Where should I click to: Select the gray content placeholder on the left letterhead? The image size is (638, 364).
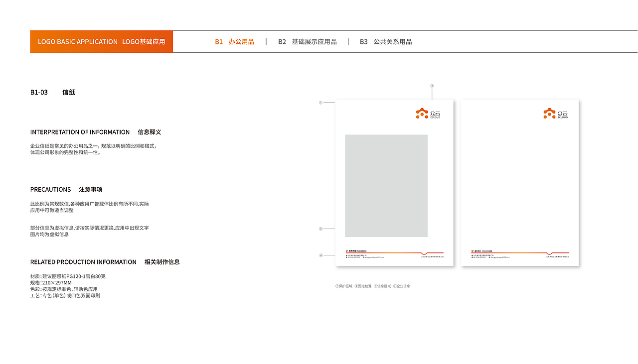point(386,186)
